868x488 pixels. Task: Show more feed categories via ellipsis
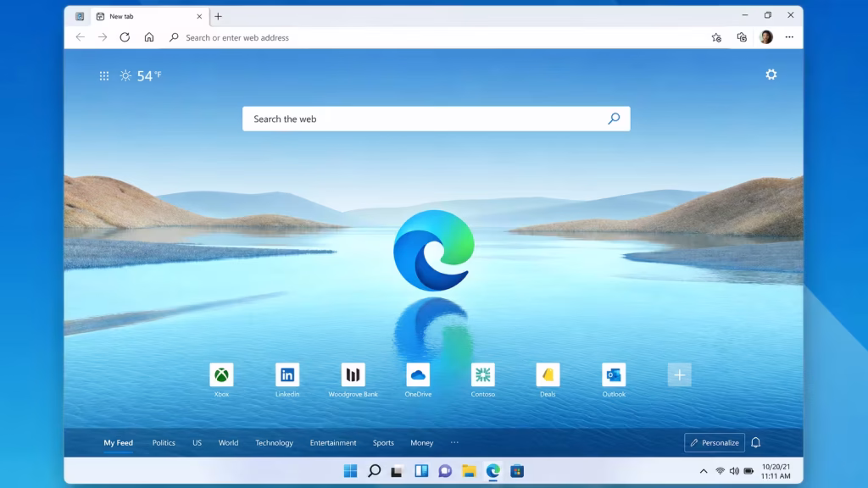tap(454, 442)
